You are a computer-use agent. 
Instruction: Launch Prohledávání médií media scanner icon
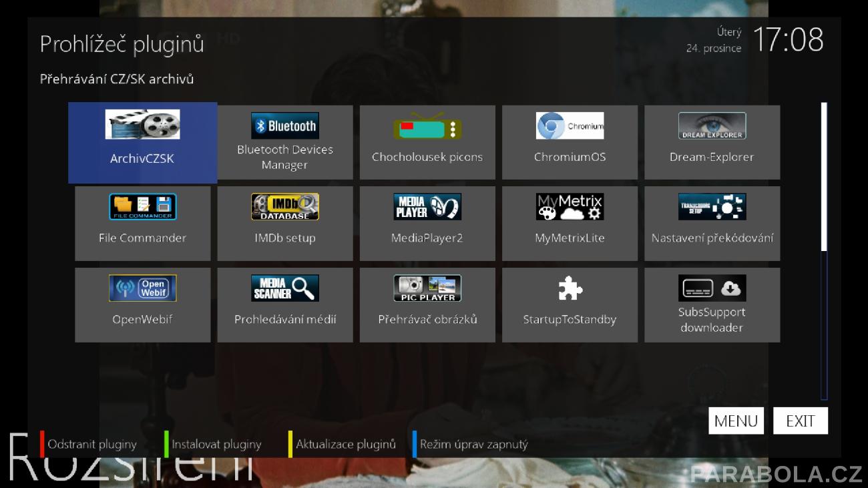click(285, 288)
